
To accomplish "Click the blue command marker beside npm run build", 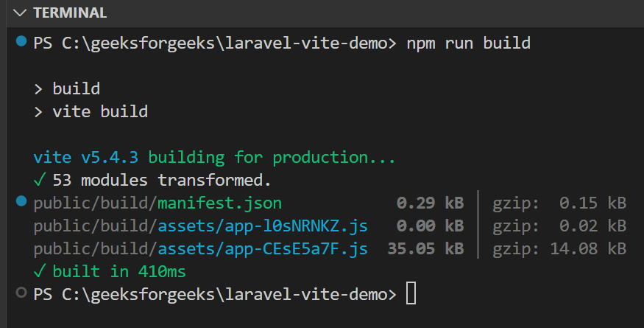I will pos(21,42).
